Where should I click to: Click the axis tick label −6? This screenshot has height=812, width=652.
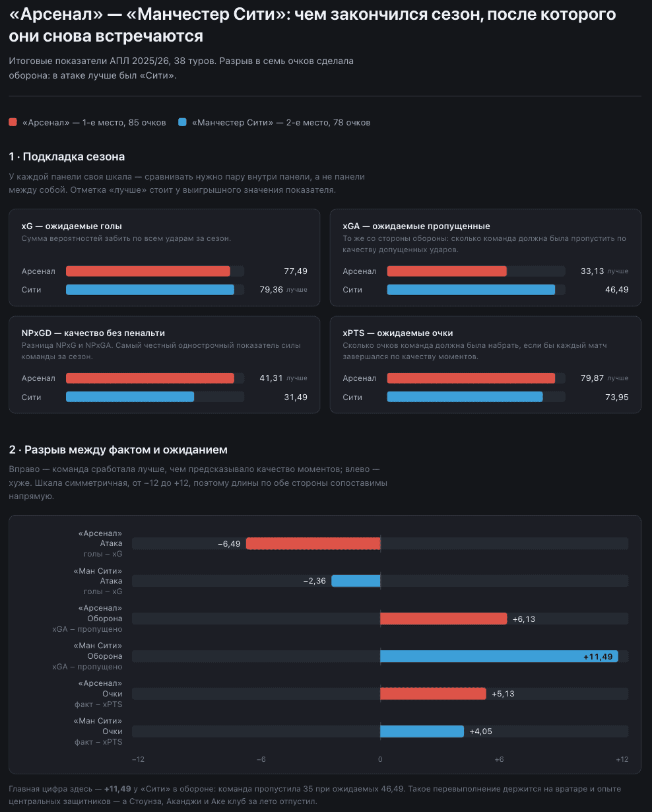pos(261,760)
